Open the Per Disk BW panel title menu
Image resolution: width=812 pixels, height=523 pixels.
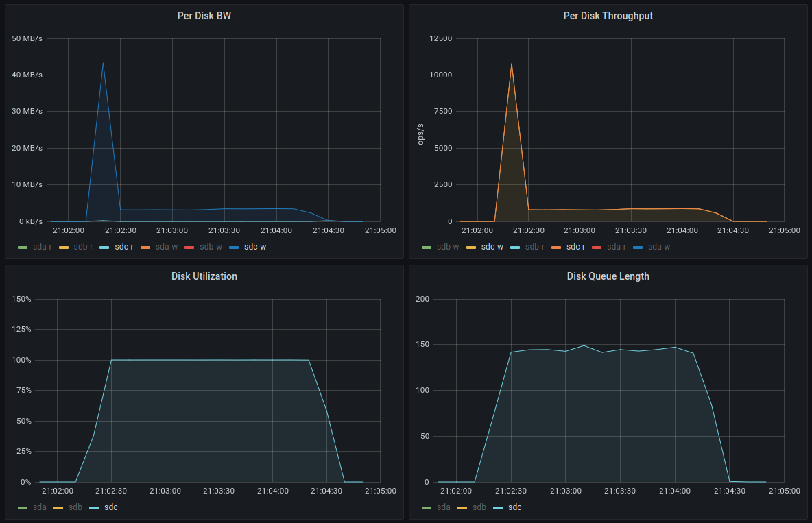[x=204, y=16]
